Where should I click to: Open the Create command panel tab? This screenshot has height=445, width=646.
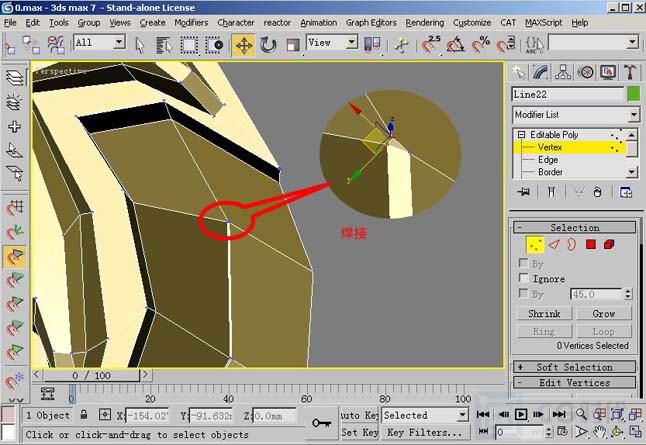pyautogui.click(x=519, y=73)
